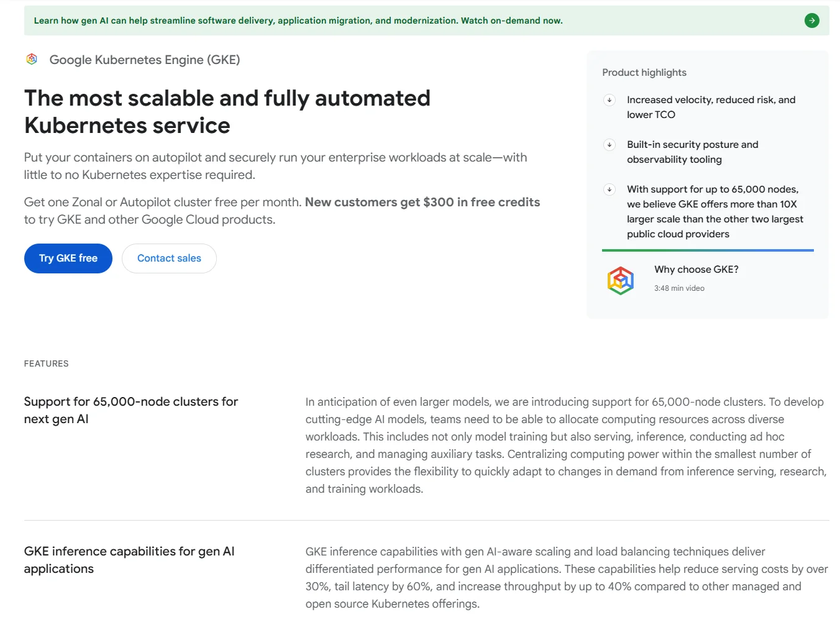Click the "Google Kubernetes Engine (GKE)" product name
Viewport: 840px width, 635px height.
(145, 60)
